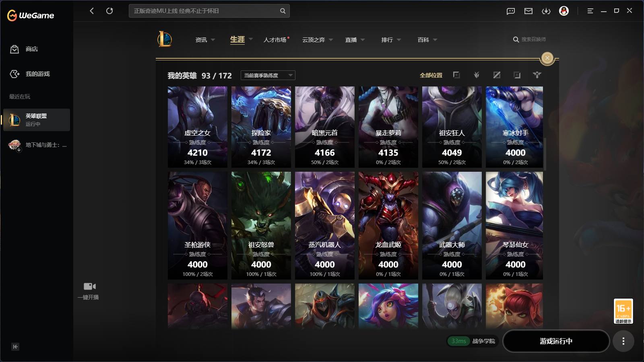The image size is (644, 362).
Task: Close the hero panel with the gold X
Action: (547, 58)
